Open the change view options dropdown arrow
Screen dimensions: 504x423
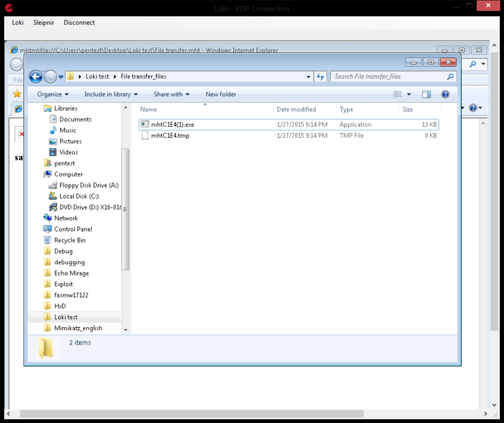[x=409, y=94]
